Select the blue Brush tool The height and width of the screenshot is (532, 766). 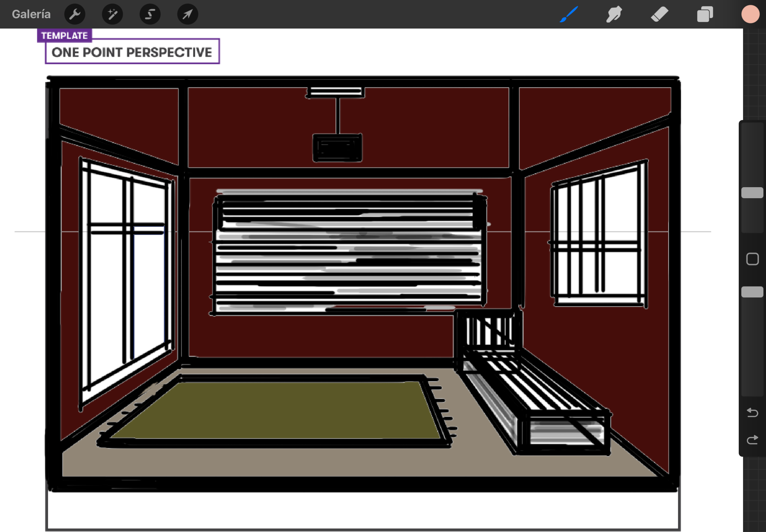(x=569, y=14)
